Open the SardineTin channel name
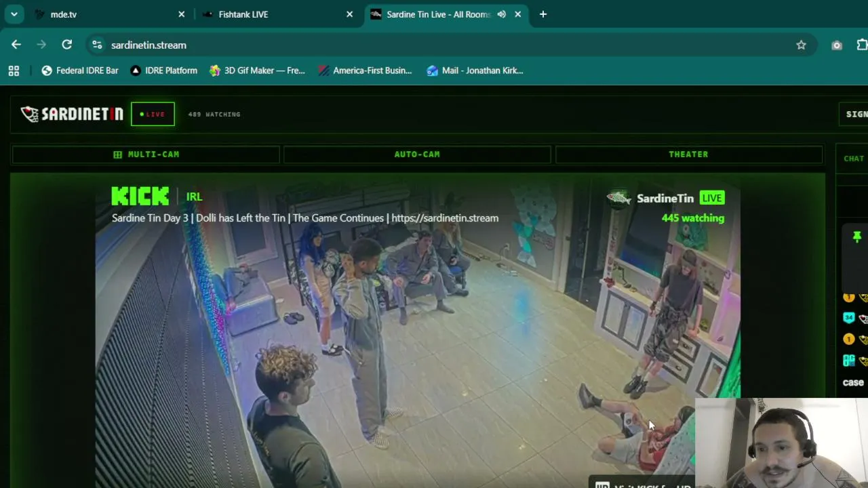This screenshot has width=868, height=488. [665, 198]
